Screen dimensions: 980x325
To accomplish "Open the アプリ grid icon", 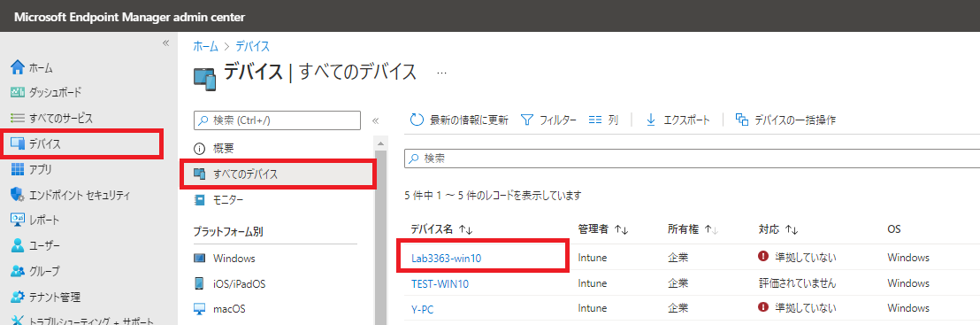I will (18, 169).
